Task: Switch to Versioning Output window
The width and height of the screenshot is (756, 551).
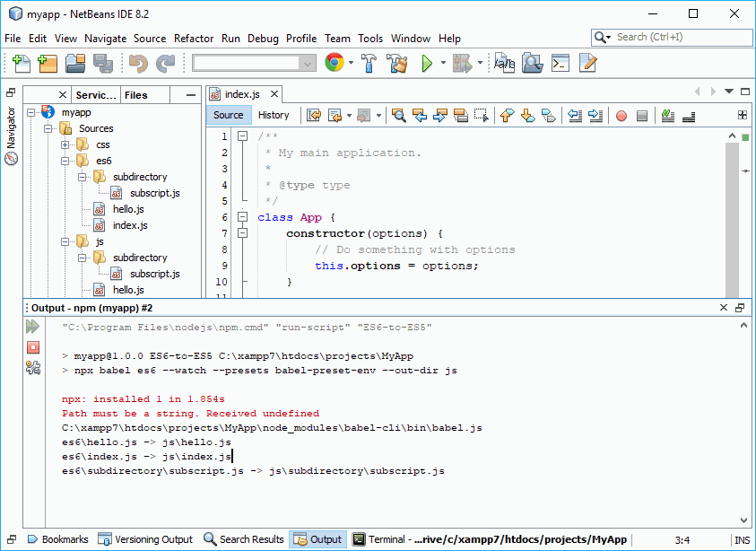Action: click(145, 539)
